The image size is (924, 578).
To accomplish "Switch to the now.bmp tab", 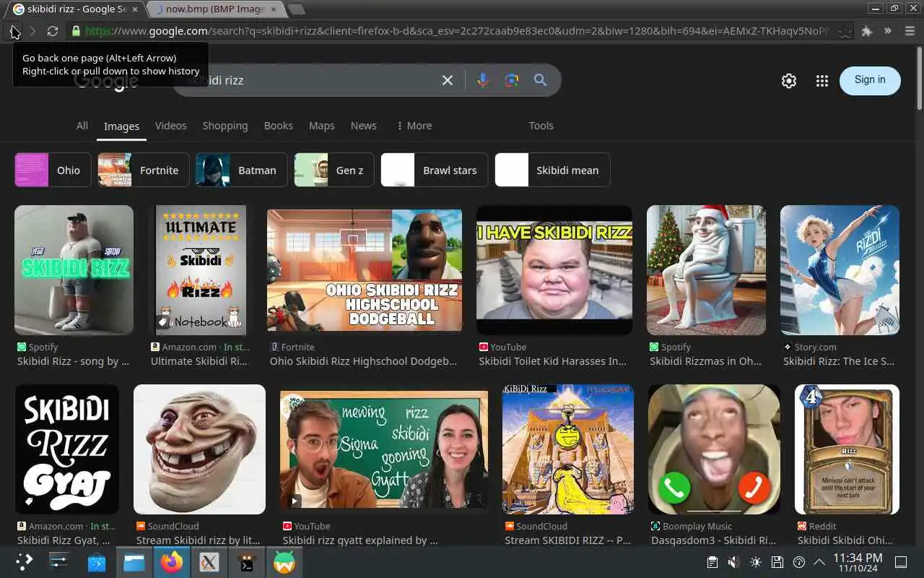I will 217,9.
